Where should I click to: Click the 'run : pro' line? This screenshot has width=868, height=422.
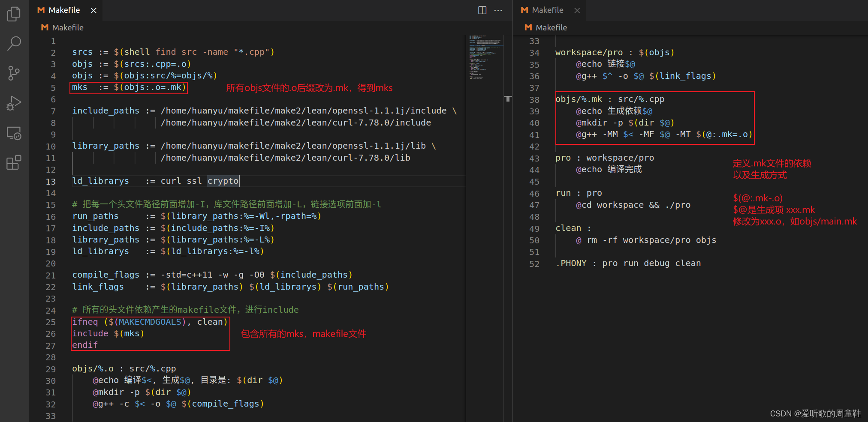pyautogui.click(x=579, y=193)
